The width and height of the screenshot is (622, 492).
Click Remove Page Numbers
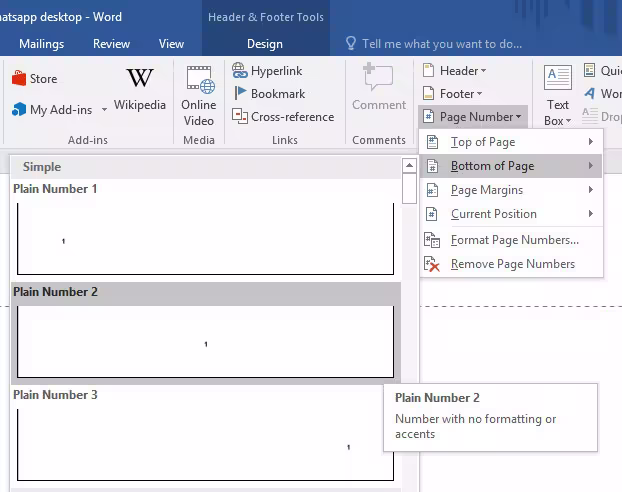point(511,264)
